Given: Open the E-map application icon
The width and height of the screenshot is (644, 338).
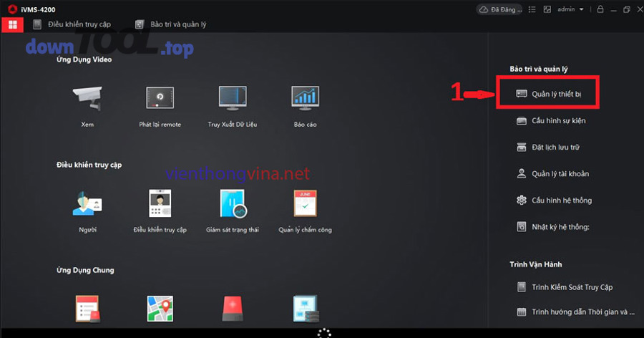Looking at the screenshot, I should (160, 308).
